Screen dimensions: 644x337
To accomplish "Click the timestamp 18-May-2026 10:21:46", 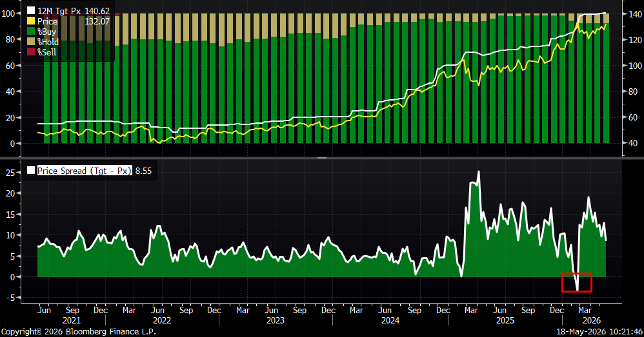I will 599,331.
